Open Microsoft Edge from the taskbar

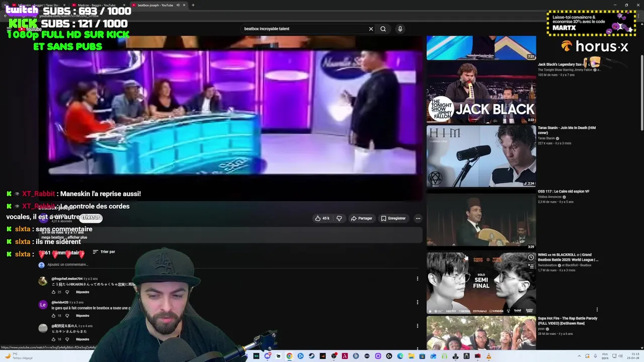click(x=400, y=356)
